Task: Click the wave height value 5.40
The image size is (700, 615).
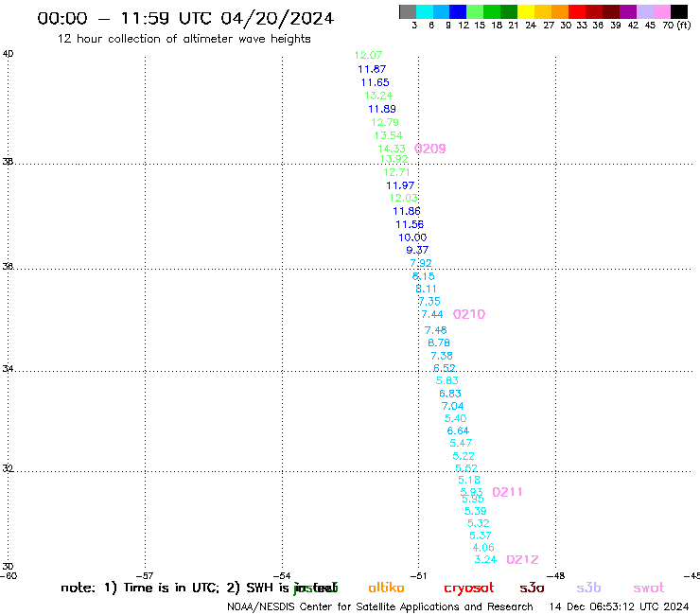Action: pyautogui.click(x=456, y=419)
